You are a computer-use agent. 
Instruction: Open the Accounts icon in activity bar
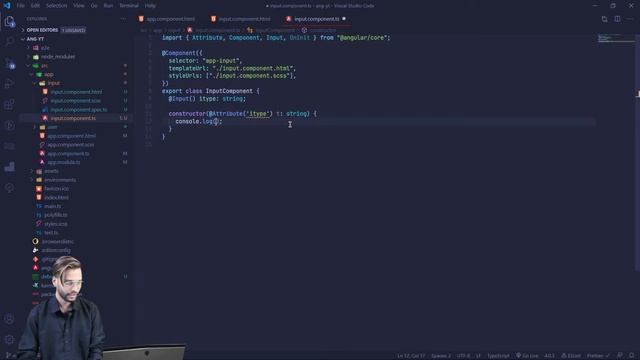click(x=9, y=319)
